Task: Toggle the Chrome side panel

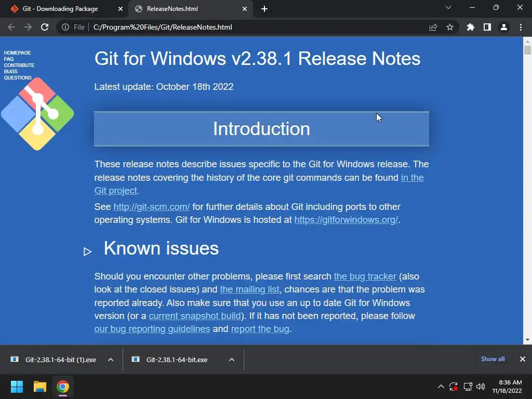Action: pyautogui.click(x=487, y=27)
